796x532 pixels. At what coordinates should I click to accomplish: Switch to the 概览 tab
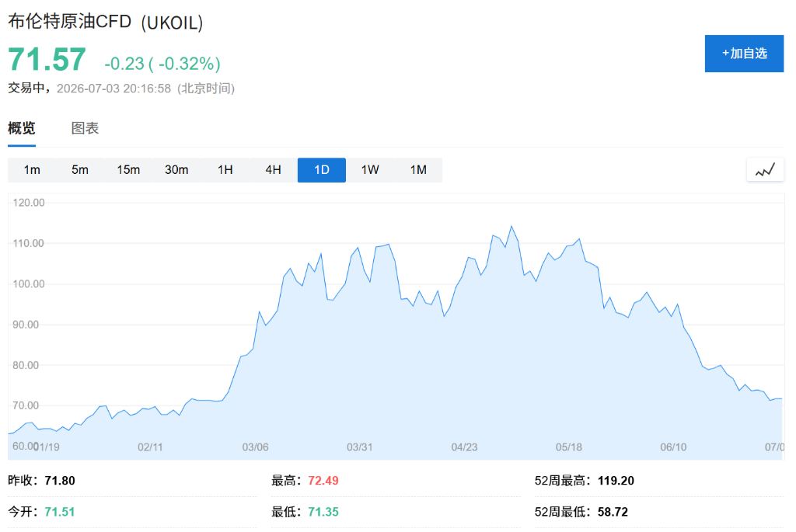[x=22, y=128]
